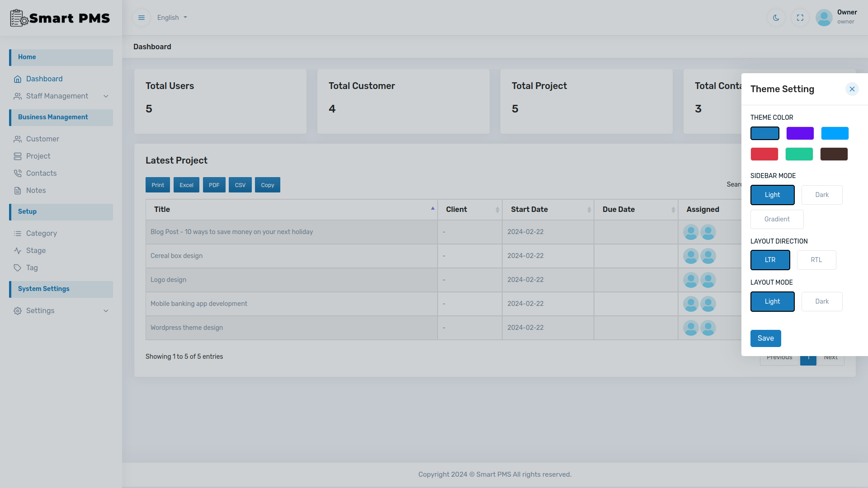Screen dimensions: 868x488
Task: Set sidebar mode to Dark
Action: 822,195
